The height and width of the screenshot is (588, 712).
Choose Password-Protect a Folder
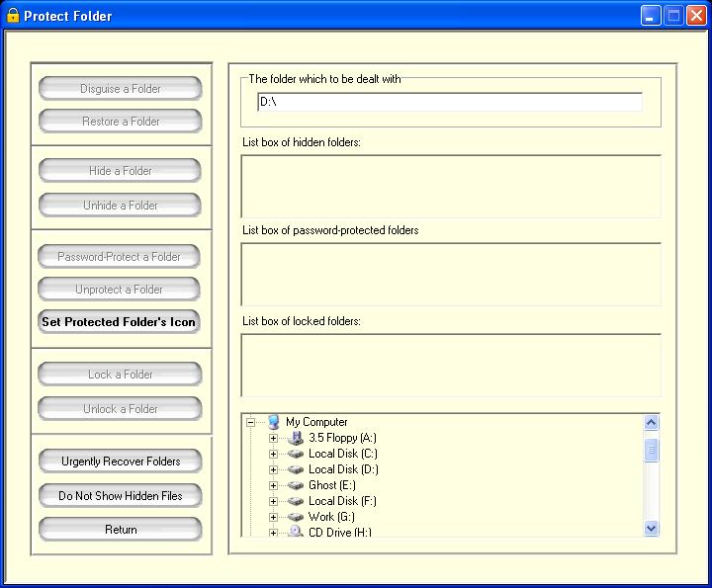tap(119, 257)
